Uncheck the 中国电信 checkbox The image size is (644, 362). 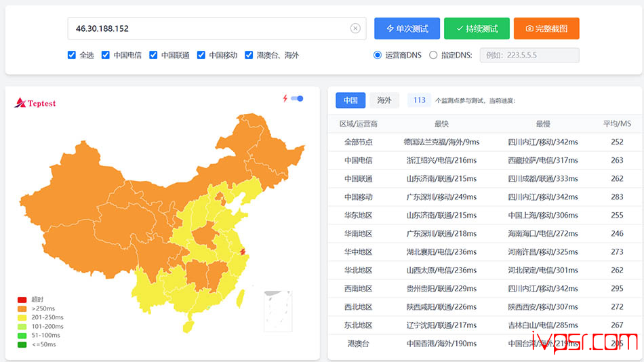(x=106, y=55)
